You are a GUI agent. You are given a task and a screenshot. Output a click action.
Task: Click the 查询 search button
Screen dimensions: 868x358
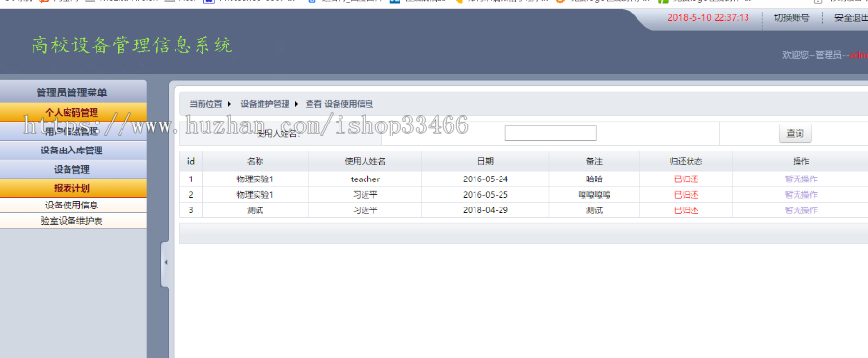coord(795,133)
